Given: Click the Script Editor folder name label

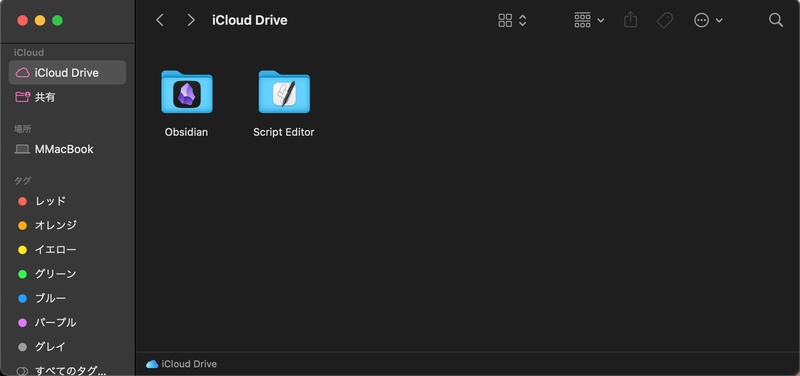Looking at the screenshot, I should (x=284, y=132).
